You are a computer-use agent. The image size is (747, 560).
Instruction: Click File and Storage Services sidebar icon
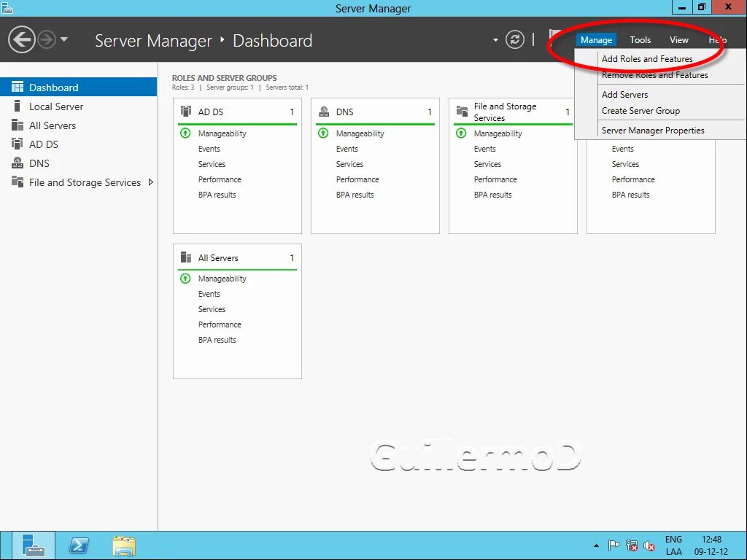(x=18, y=182)
